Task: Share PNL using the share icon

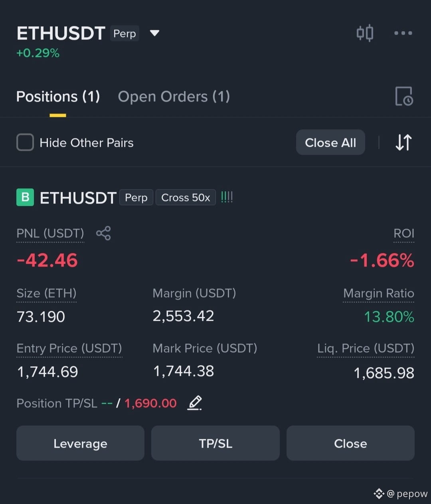Action: click(x=103, y=233)
